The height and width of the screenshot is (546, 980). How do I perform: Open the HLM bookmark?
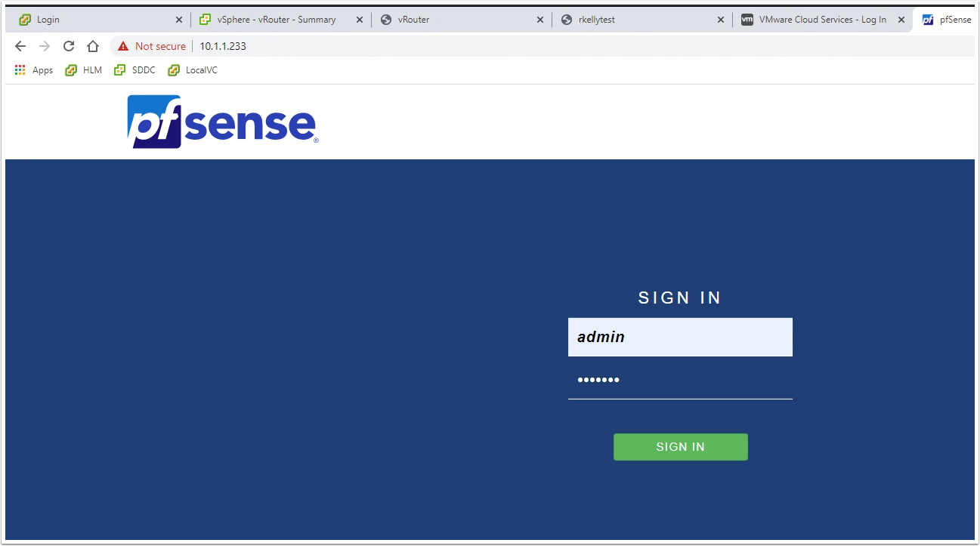[x=83, y=70]
